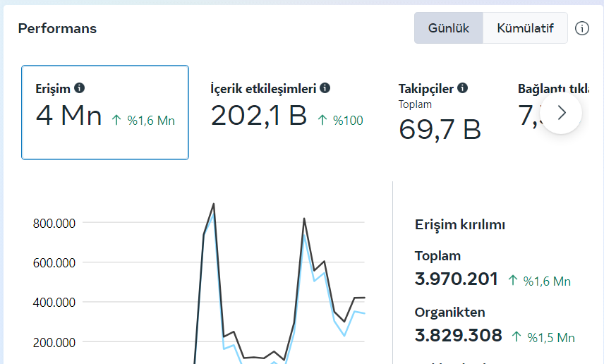The image size is (604, 364).
Task: Click the %1,5 Mn change for Organikten
Action: (543, 337)
